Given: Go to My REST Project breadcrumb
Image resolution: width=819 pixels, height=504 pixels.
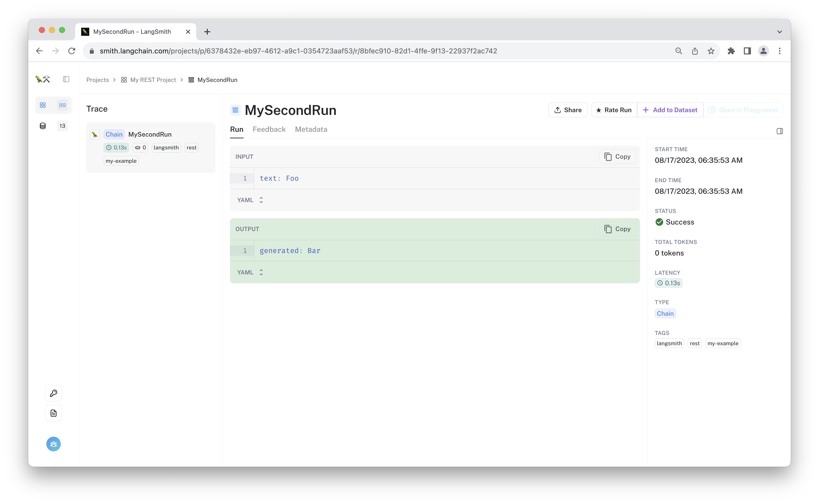Looking at the screenshot, I should tap(149, 80).
